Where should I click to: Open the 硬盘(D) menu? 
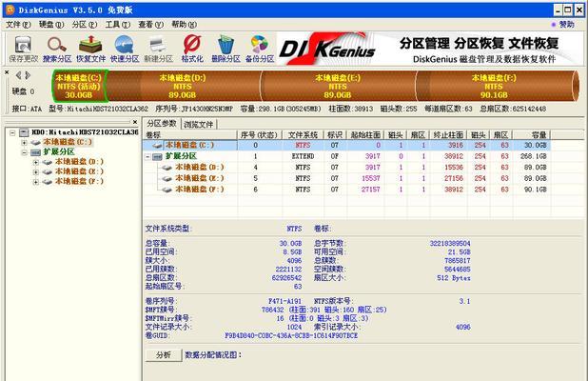[51, 25]
